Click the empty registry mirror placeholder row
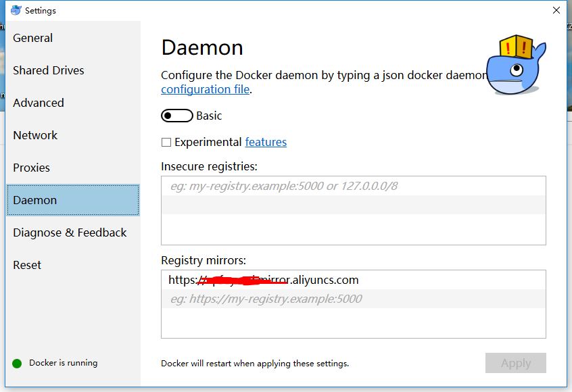The height and width of the screenshot is (392, 572). (354, 299)
